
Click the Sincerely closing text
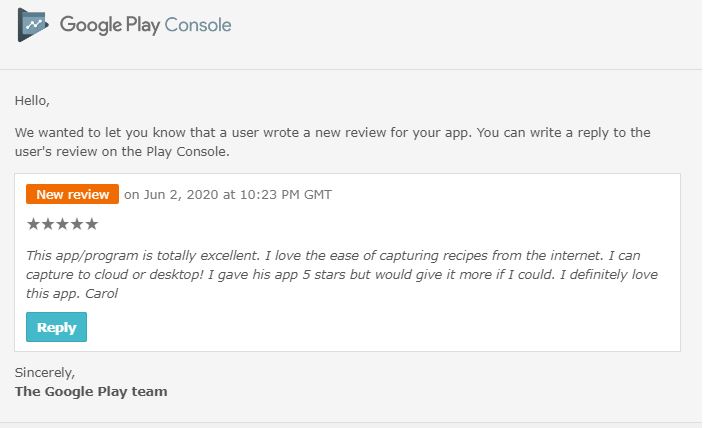[x=45, y=373]
